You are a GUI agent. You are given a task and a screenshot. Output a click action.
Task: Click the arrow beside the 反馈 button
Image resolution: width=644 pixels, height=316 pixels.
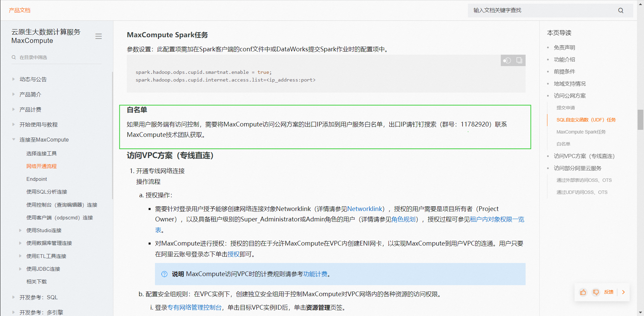(x=623, y=292)
